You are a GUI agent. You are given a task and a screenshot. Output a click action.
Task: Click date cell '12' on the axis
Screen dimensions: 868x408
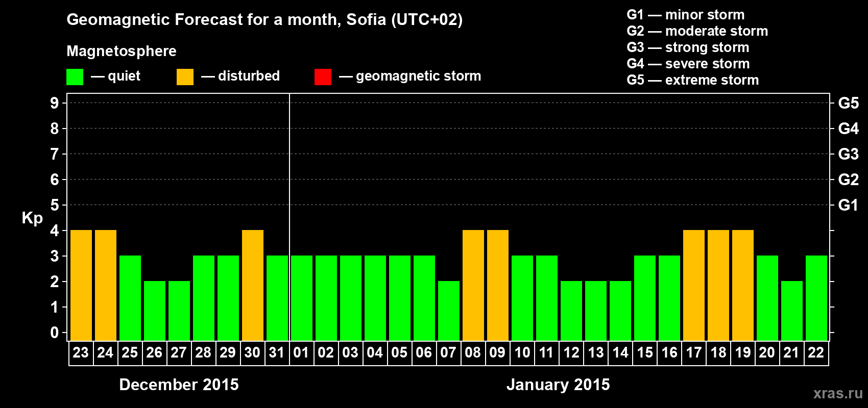click(571, 353)
